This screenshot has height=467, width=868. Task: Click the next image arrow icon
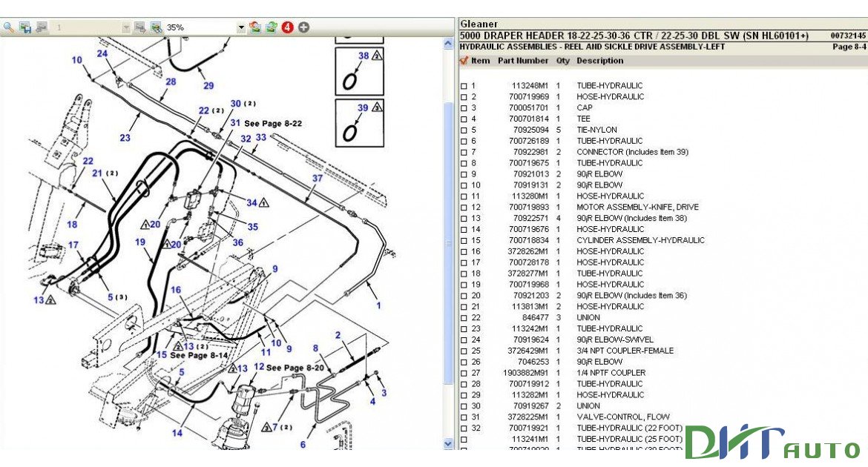tap(140, 27)
